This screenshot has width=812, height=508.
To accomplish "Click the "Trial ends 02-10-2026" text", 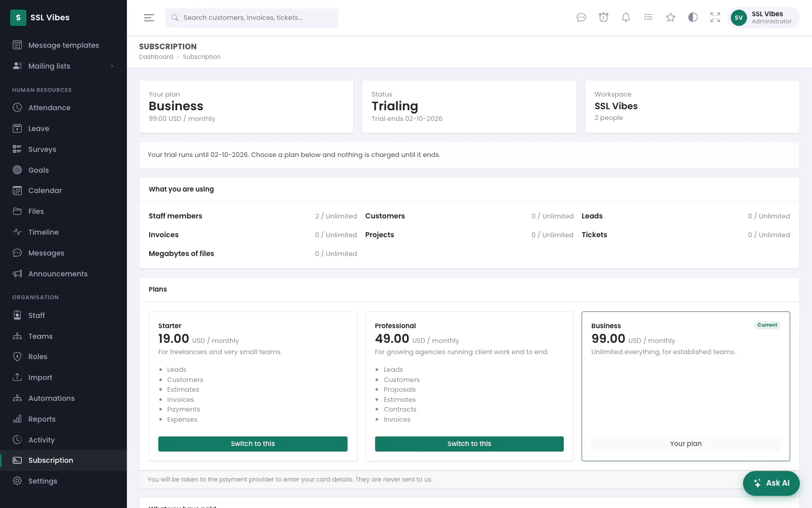I will (407, 119).
